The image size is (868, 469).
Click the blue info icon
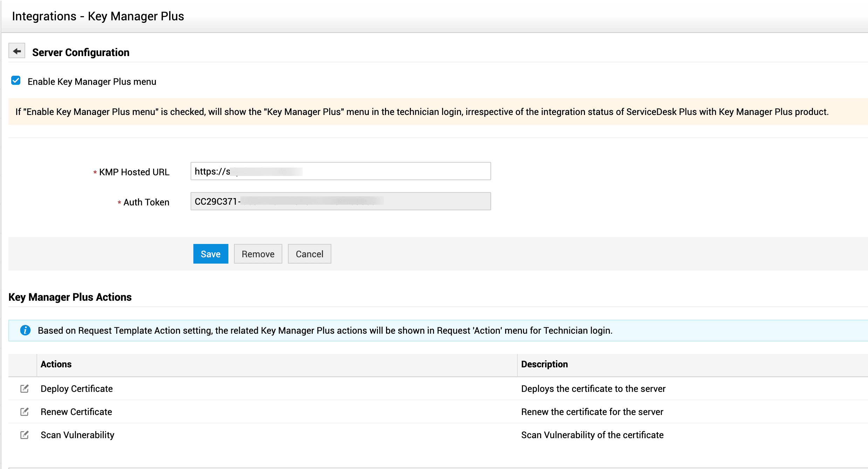pyautogui.click(x=25, y=330)
